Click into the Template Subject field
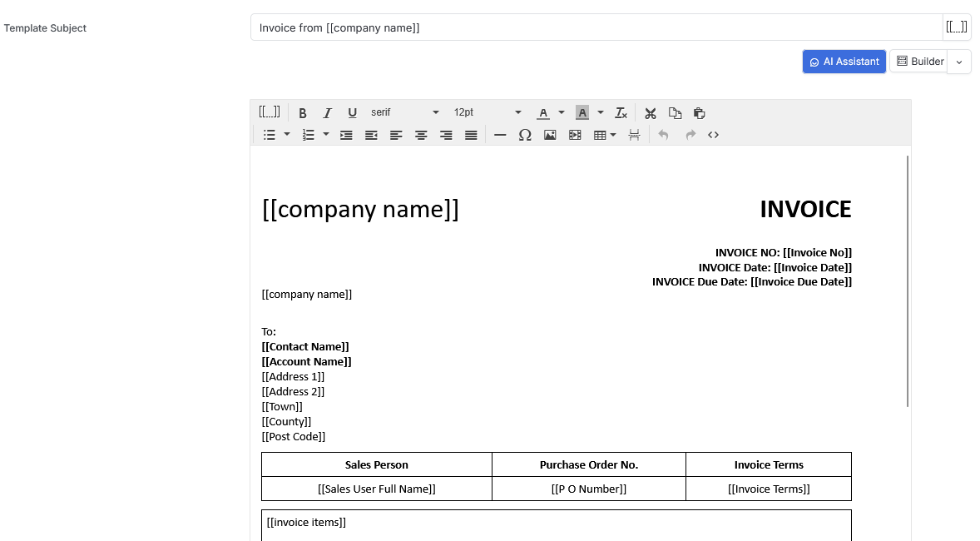The height and width of the screenshot is (541, 980). pos(596,27)
